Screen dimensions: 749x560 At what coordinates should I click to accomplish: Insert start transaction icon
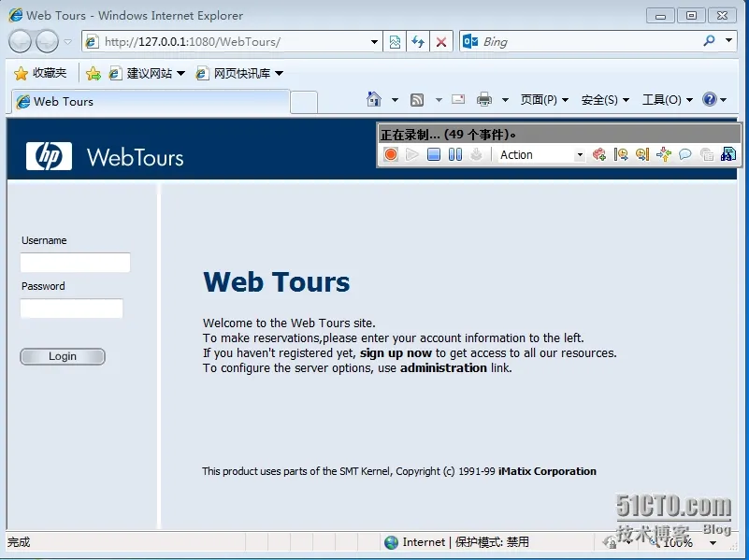point(621,154)
